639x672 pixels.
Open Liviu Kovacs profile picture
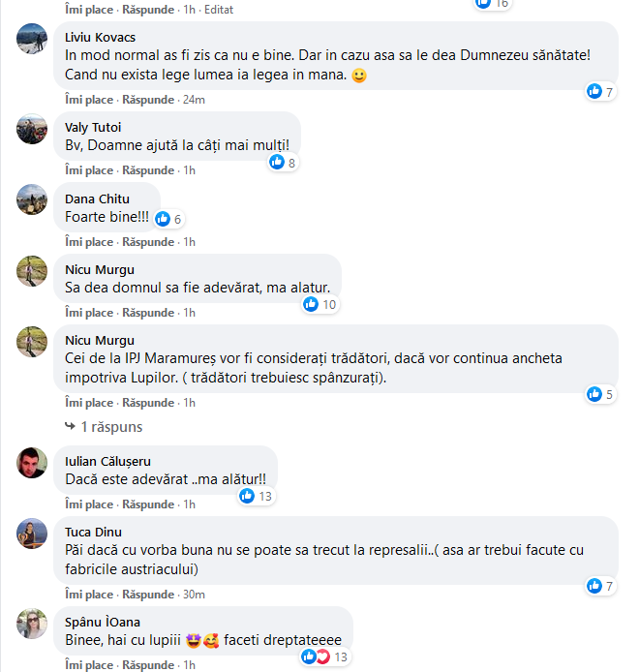pos(32,40)
